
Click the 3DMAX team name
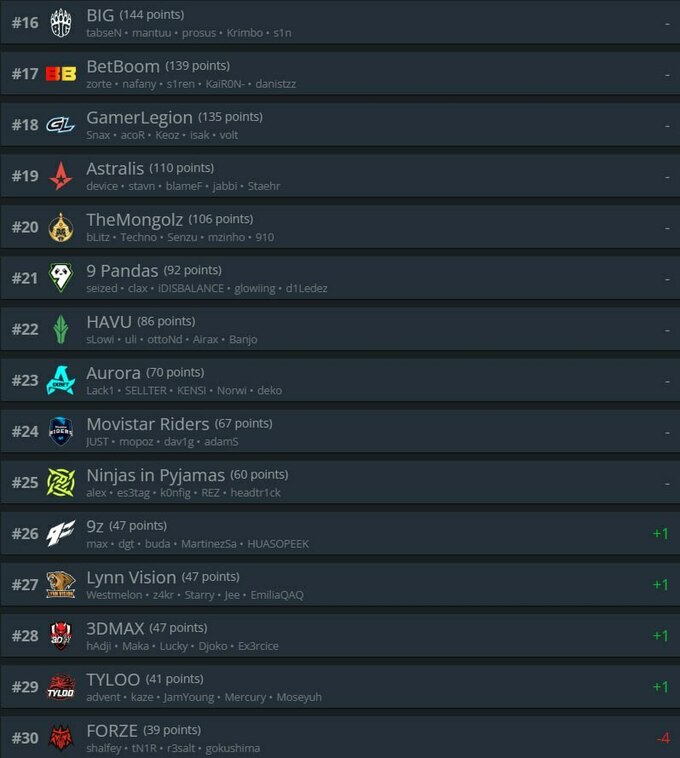click(115, 628)
